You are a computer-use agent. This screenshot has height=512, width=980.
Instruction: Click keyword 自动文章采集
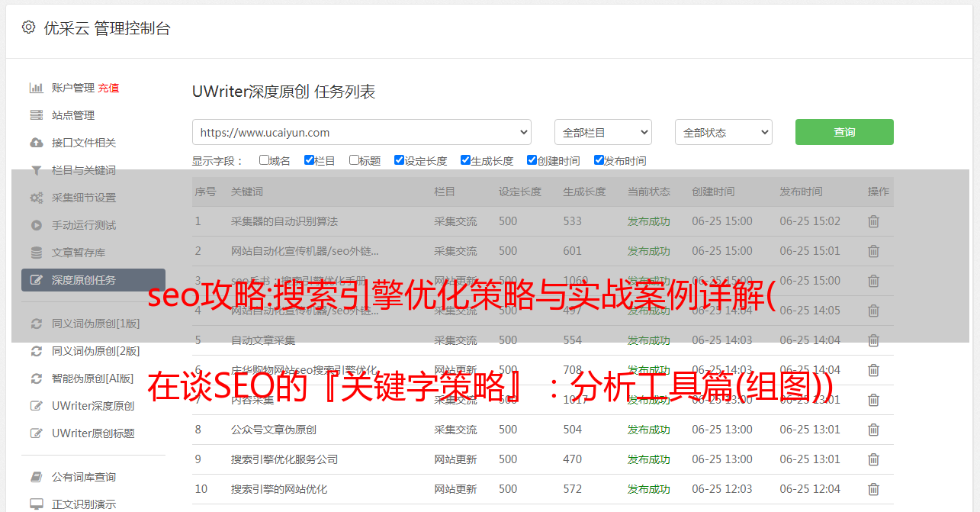263,340
